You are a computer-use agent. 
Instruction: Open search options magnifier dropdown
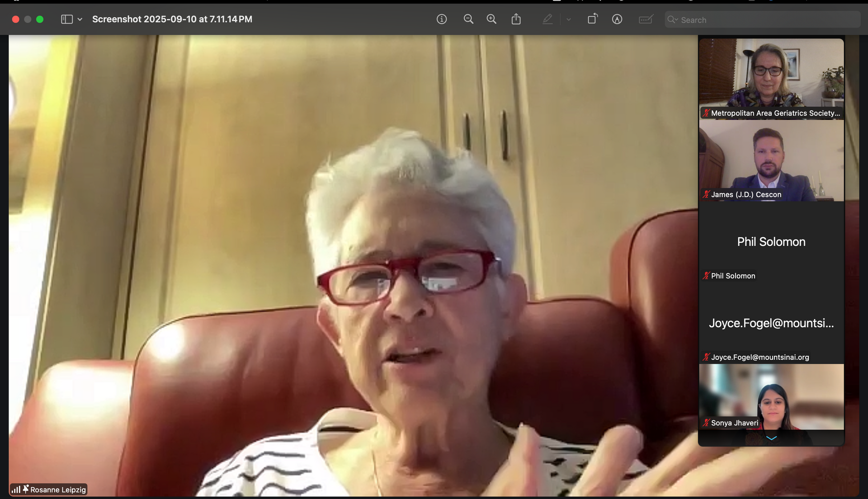[673, 19]
